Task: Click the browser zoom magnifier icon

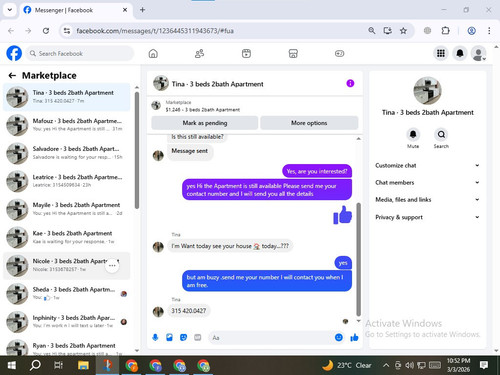Action: 372,31
